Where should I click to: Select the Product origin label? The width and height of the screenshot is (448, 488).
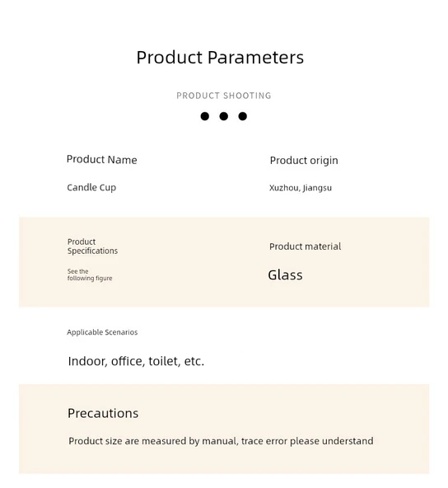coord(304,161)
